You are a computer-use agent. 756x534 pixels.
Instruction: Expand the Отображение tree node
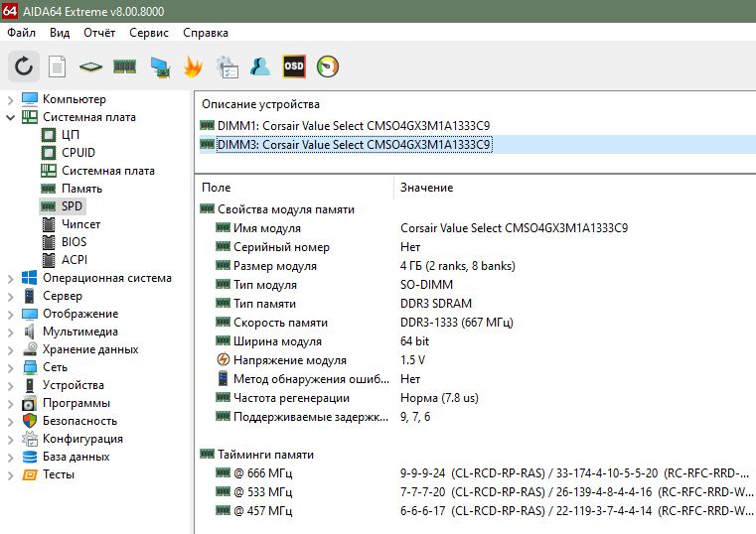(10, 314)
